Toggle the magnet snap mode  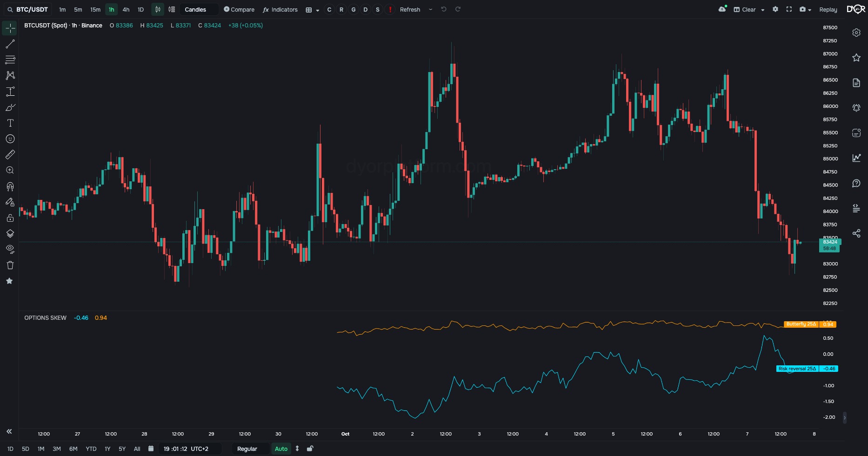pyautogui.click(x=10, y=186)
